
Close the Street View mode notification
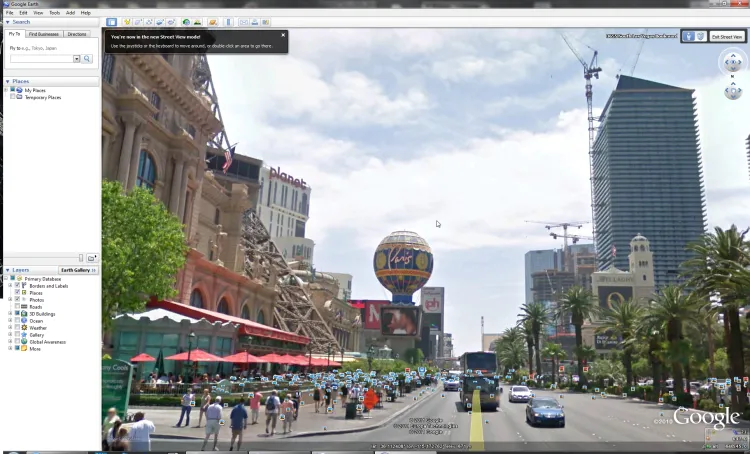[283, 35]
